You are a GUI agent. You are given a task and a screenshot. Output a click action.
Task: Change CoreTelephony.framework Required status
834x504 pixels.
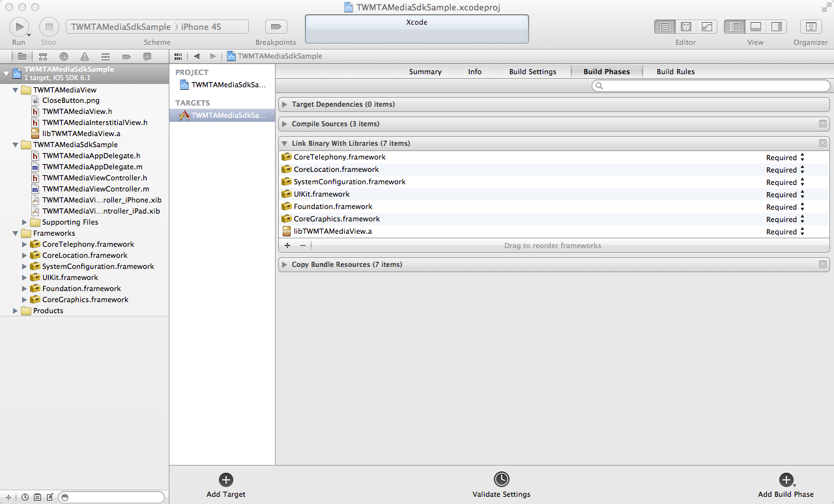click(785, 157)
